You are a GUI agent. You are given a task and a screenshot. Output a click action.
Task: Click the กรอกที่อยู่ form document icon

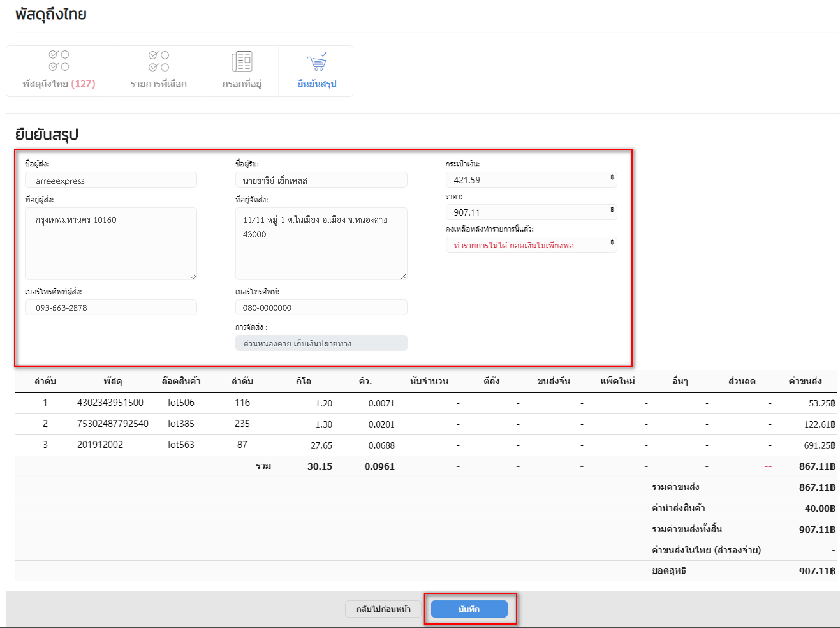[x=242, y=61]
